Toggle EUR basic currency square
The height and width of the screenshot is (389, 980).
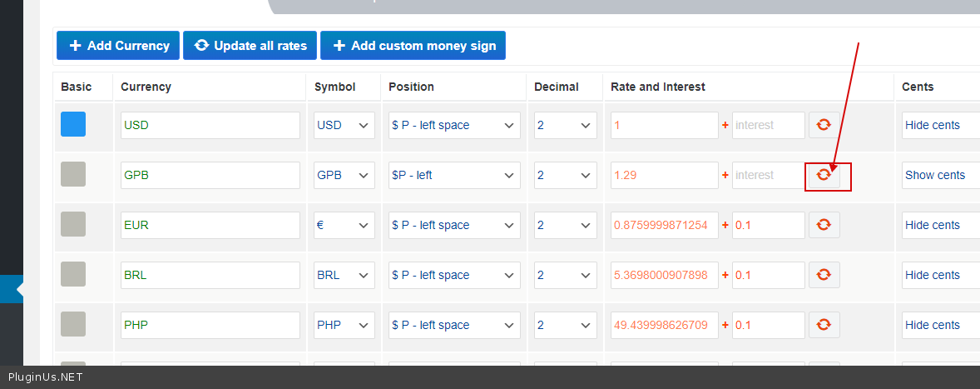coord(73,224)
